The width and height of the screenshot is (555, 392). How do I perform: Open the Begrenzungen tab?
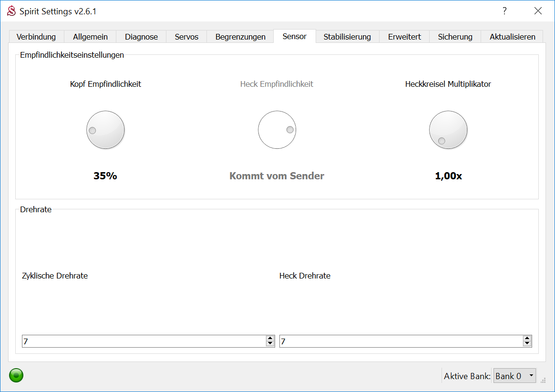pyautogui.click(x=240, y=37)
